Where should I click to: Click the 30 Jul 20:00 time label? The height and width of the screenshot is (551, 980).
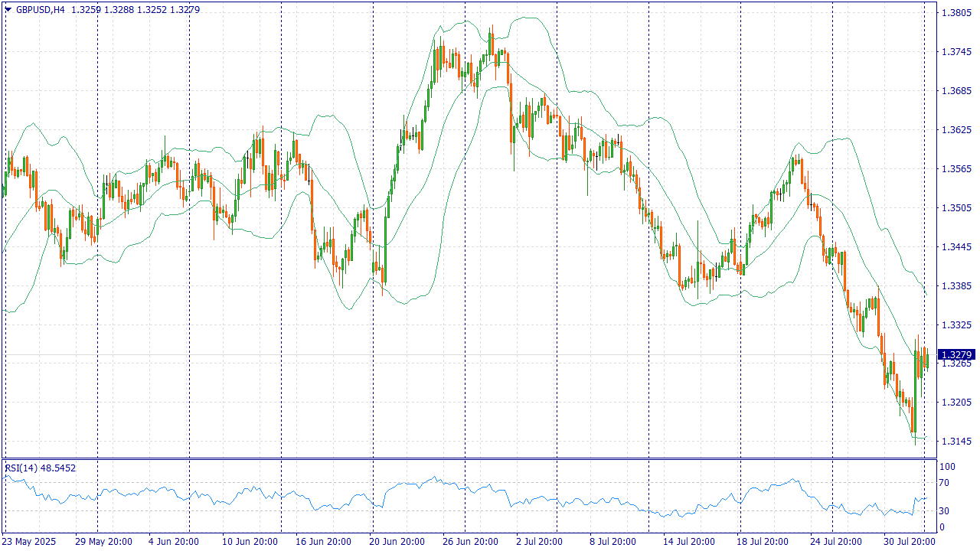(x=909, y=542)
